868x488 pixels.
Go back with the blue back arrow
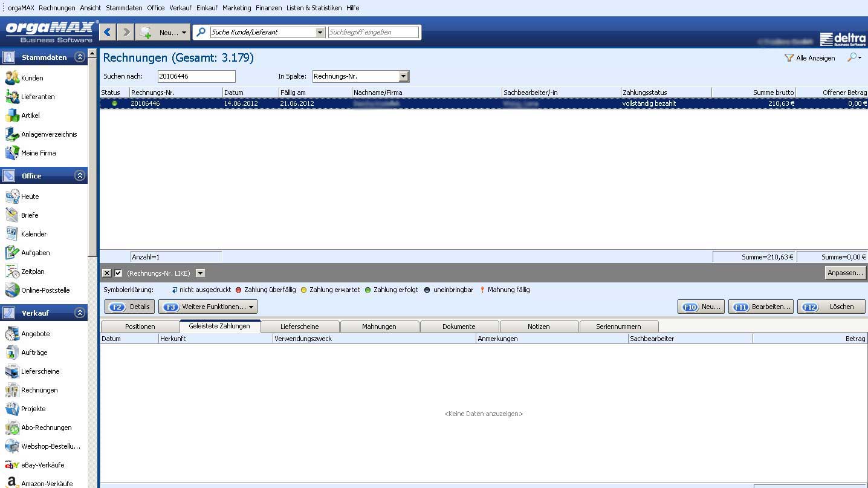point(108,32)
